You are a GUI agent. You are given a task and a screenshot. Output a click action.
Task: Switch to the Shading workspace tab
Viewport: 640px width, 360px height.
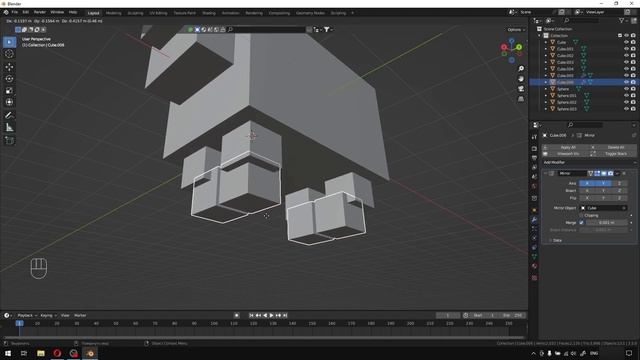pos(209,13)
